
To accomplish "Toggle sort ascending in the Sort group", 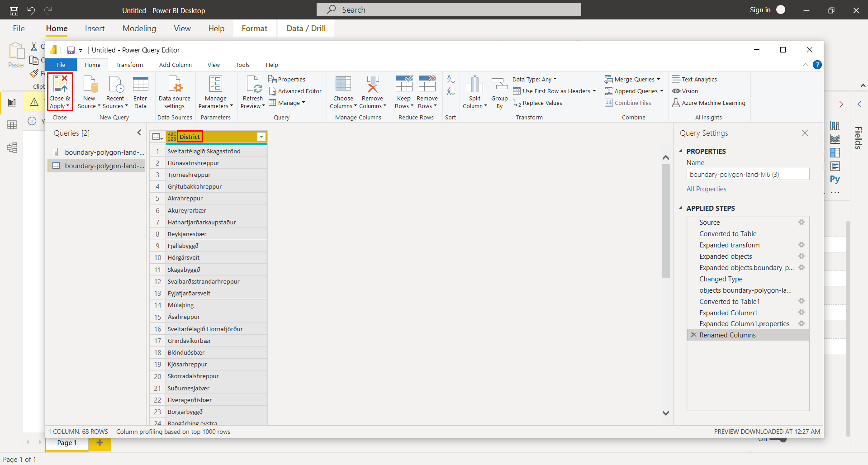I will [451, 79].
